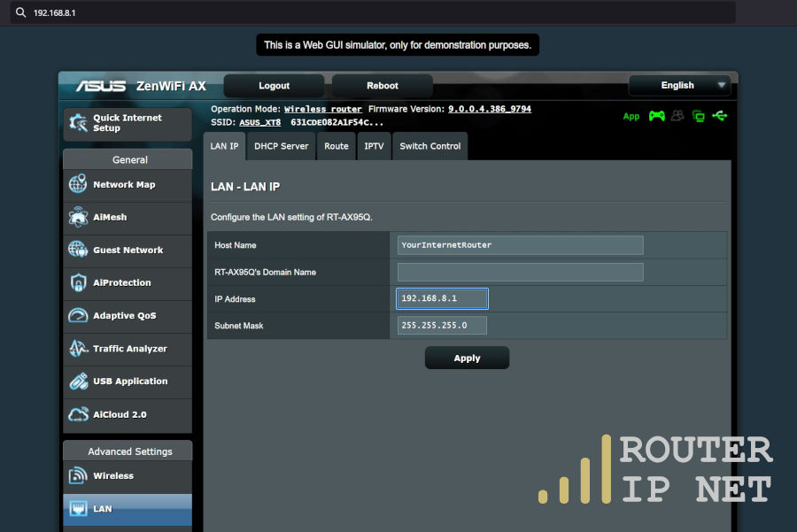Click the green USB status icon
The height and width of the screenshot is (532, 797).
coord(720,116)
